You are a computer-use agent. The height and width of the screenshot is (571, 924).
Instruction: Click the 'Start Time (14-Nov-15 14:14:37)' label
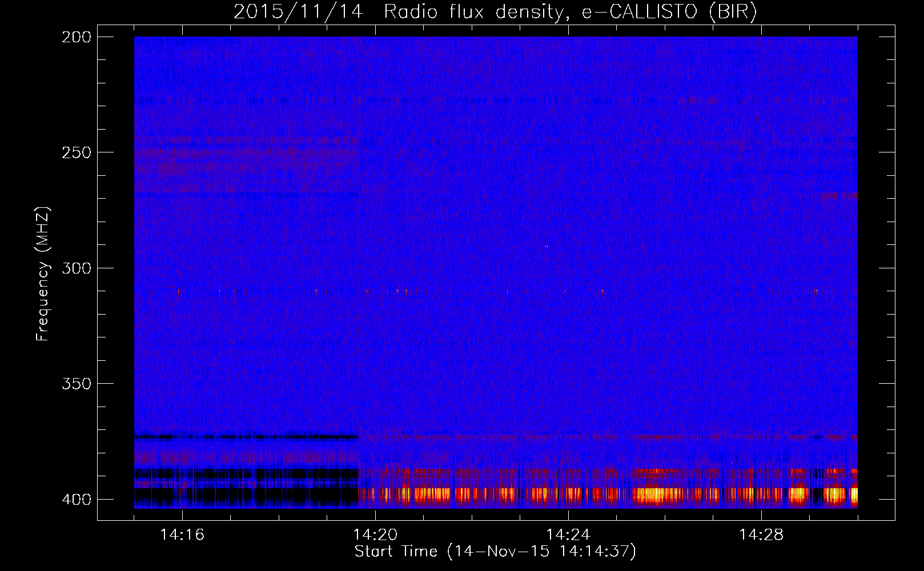point(495,552)
